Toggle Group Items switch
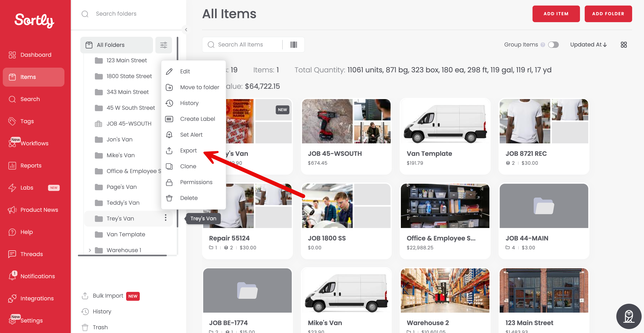The image size is (644, 333). point(553,45)
